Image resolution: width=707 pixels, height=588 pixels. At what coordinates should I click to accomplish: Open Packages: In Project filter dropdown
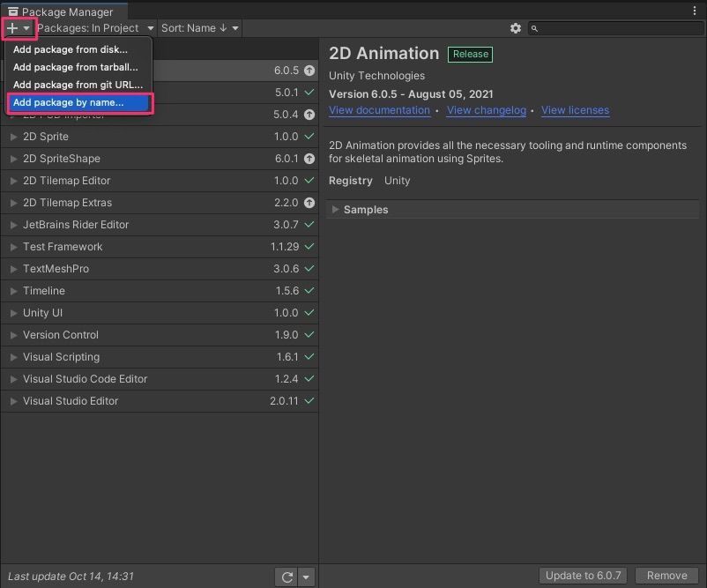click(x=95, y=28)
